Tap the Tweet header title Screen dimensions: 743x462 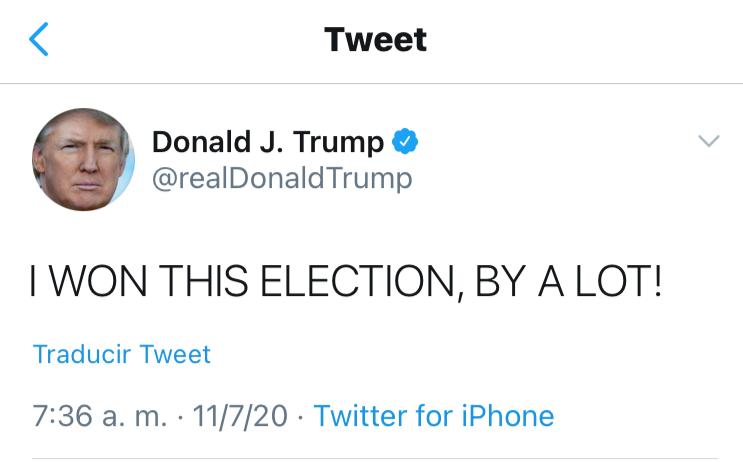click(x=375, y=39)
